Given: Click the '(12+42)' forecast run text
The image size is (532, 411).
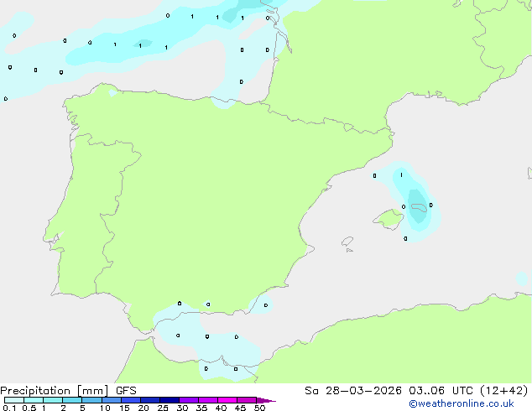Looking at the screenshot, I should click(504, 391).
